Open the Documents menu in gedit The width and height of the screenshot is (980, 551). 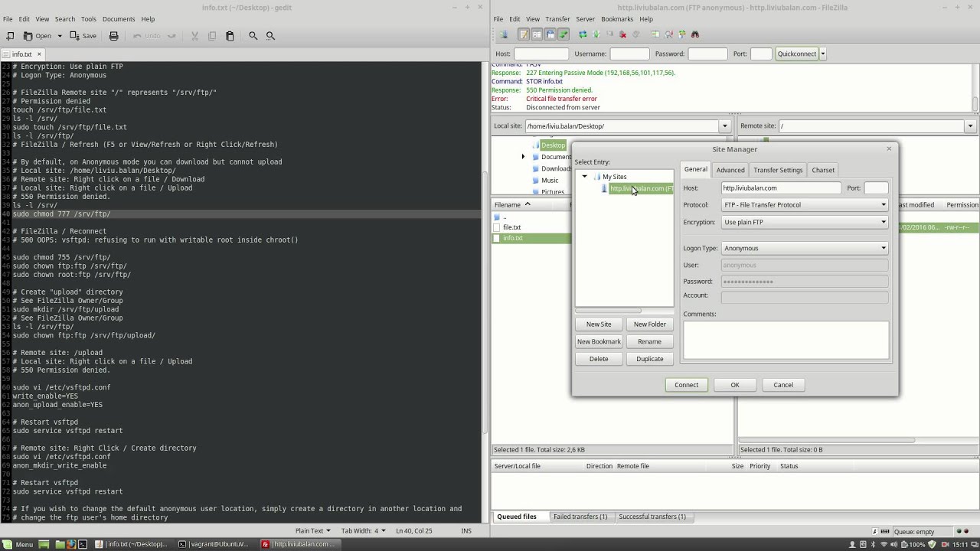[119, 19]
